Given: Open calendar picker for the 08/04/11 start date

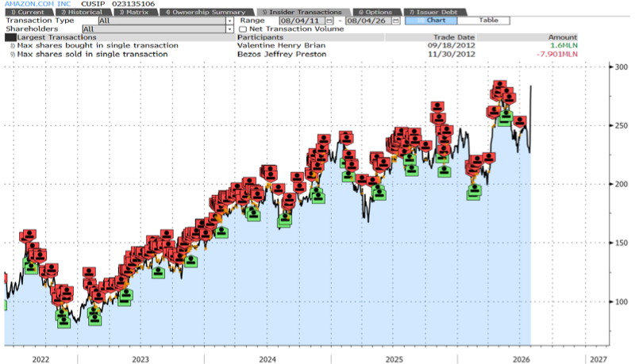Looking at the screenshot, I should (329, 21).
